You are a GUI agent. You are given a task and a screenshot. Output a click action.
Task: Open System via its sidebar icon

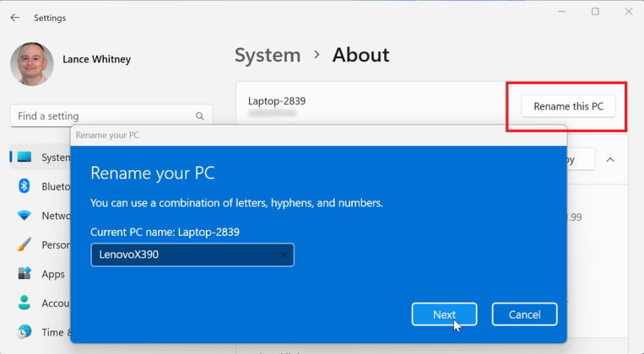pyautogui.click(x=24, y=157)
